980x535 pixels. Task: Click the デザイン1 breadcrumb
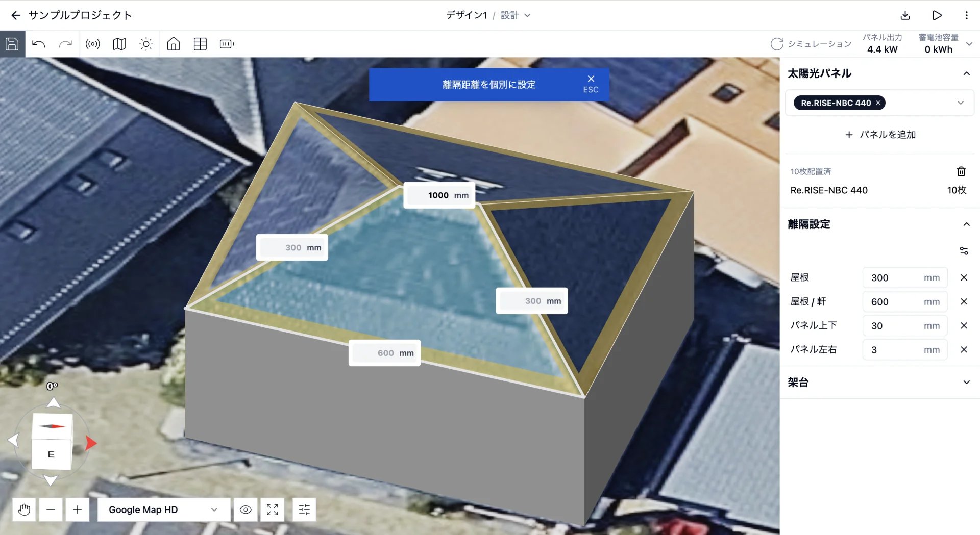tap(467, 15)
